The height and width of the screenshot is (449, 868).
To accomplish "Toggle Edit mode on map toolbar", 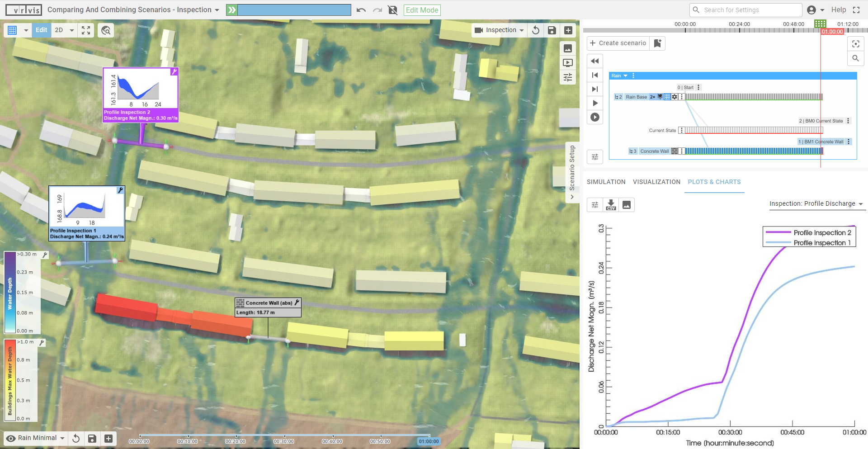I will coord(41,30).
